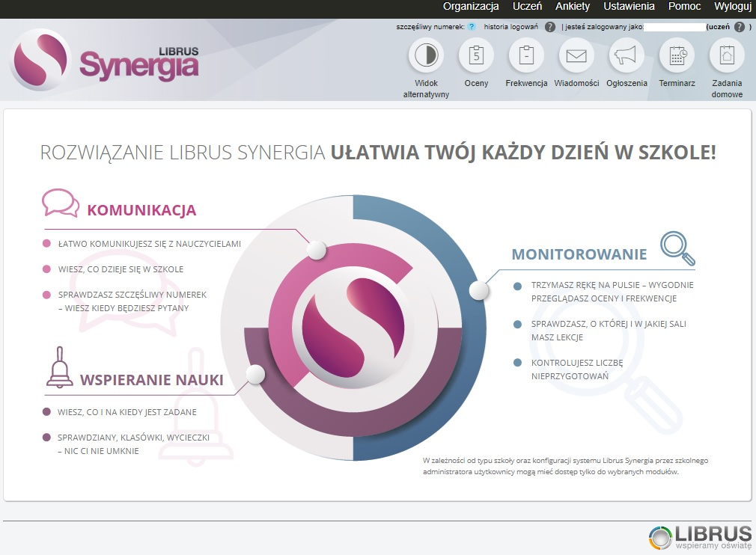Click the KOMUNIKACJA section heading
The image size is (756, 555).
click(x=142, y=210)
